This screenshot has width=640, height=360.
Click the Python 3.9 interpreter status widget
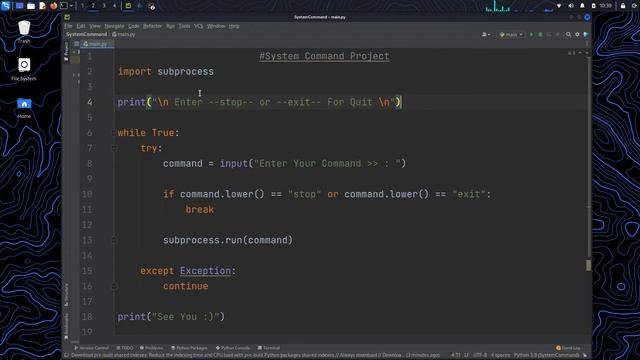(x=546, y=356)
